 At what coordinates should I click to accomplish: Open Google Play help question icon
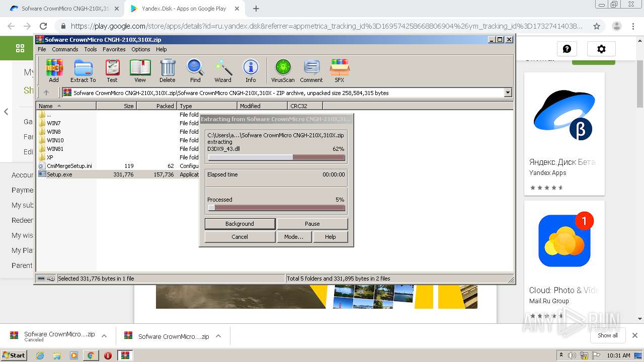pyautogui.click(x=567, y=49)
